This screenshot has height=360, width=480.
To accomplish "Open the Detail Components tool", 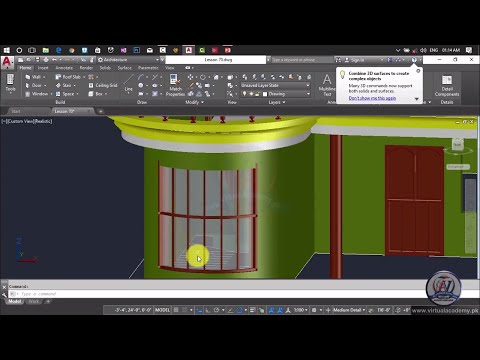I will click(x=447, y=86).
